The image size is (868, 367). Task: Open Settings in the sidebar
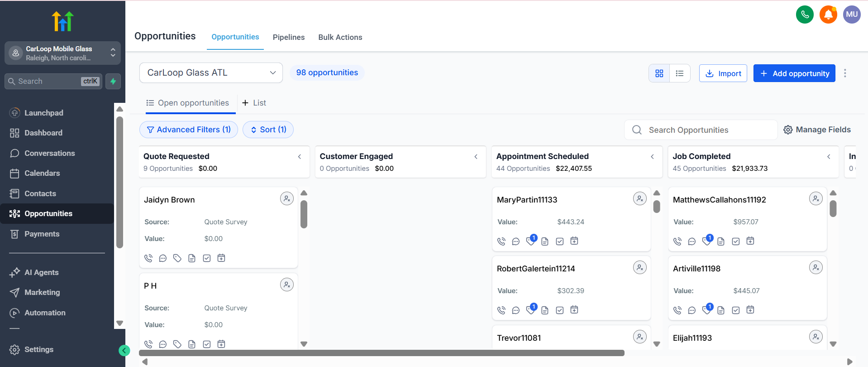tap(57, 349)
